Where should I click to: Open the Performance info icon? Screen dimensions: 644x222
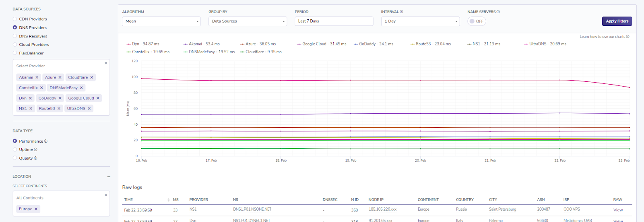click(x=45, y=141)
